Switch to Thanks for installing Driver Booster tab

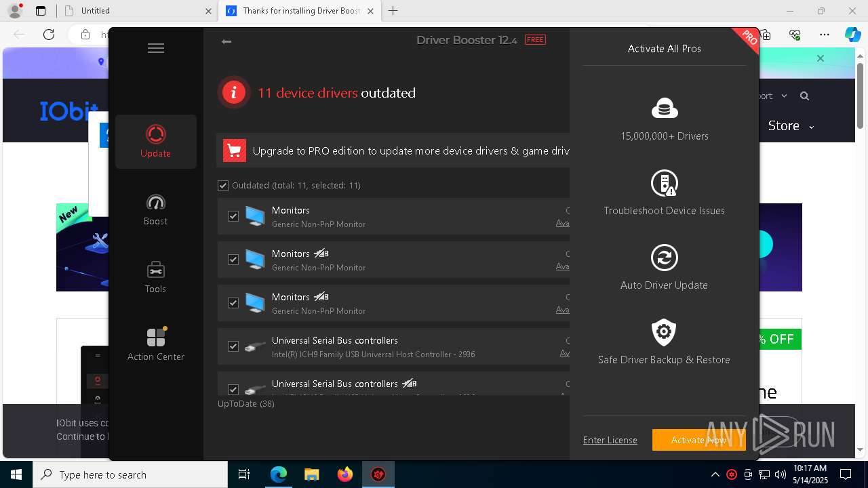[298, 11]
